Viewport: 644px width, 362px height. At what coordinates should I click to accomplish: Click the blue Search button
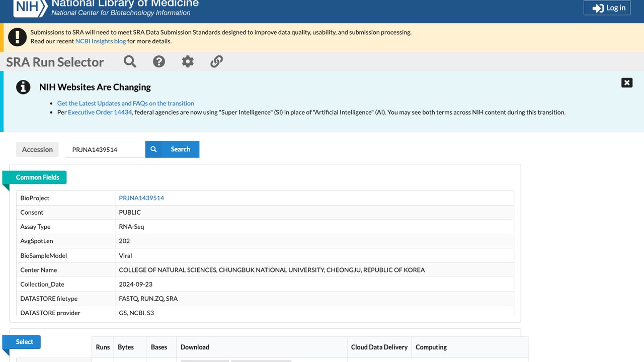tap(172, 149)
